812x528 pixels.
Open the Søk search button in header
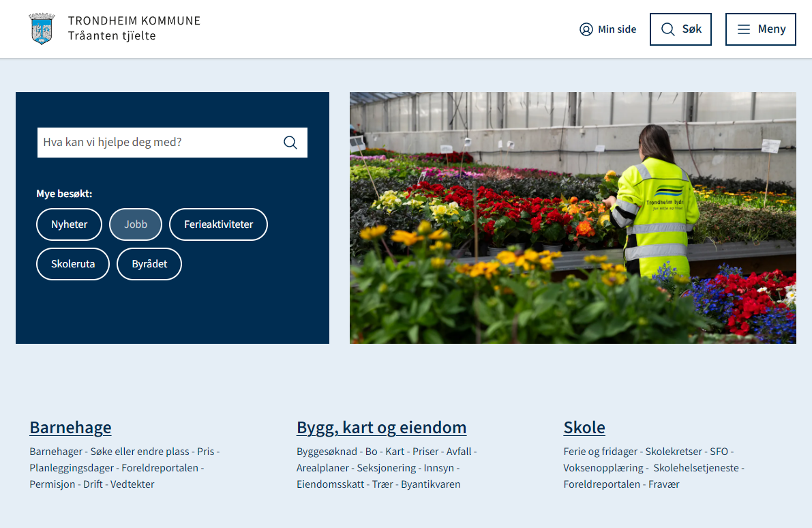click(x=680, y=29)
